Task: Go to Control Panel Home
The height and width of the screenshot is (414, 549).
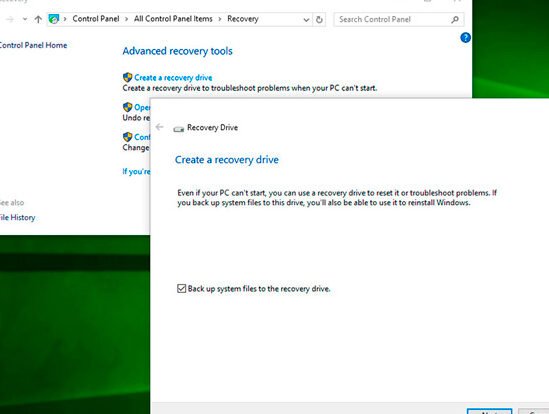Action: [x=33, y=45]
